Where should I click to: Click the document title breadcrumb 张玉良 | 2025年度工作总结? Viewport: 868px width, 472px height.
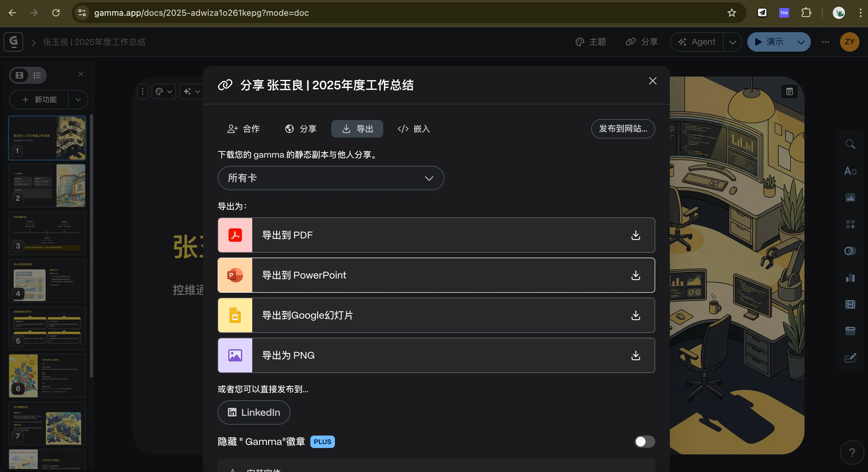(94, 42)
